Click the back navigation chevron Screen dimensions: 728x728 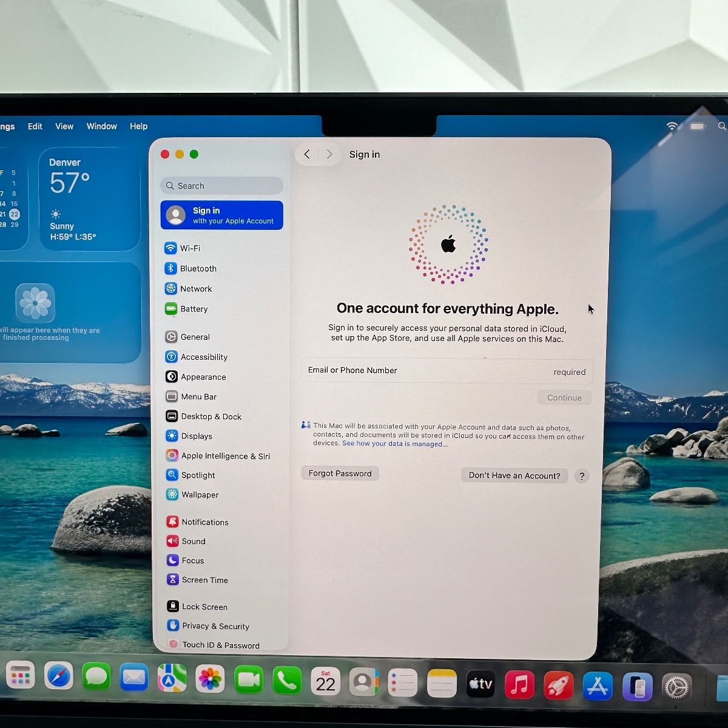coord(307,155)
